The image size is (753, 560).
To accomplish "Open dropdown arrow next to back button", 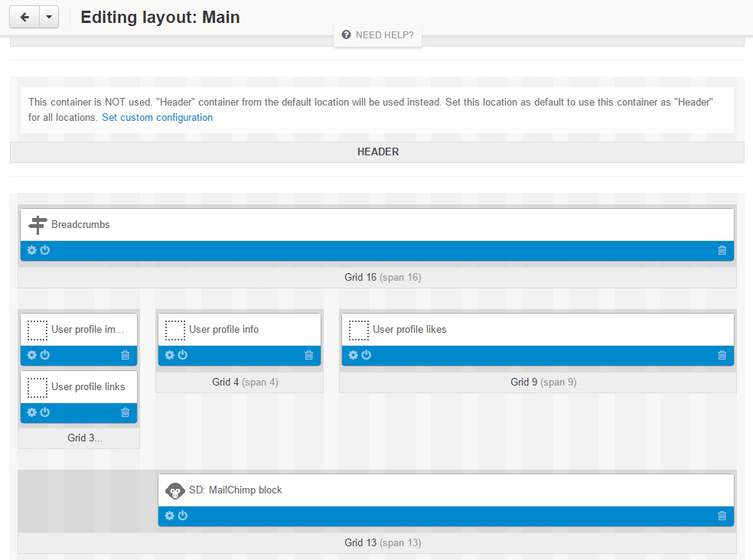I will click(x=48, y=17).
